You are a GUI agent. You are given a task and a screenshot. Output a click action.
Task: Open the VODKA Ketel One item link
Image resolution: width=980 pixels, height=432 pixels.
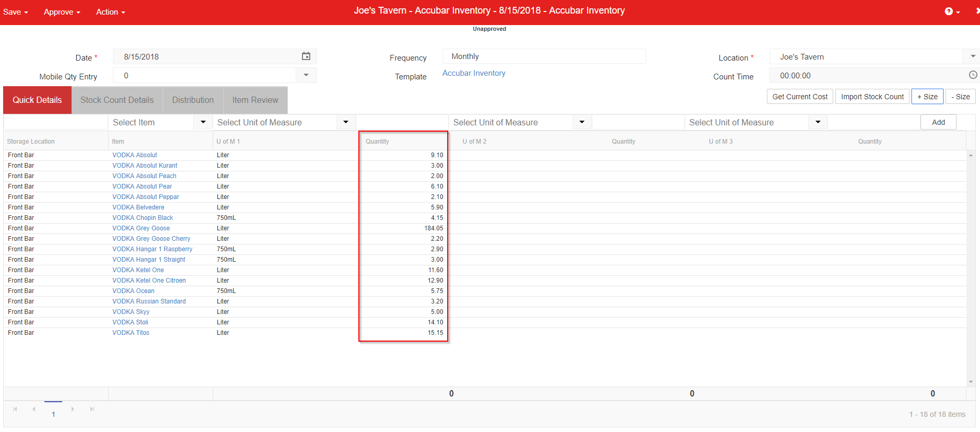pos(138,270)
